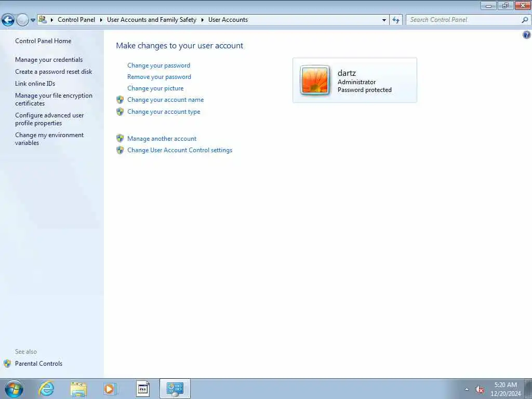The width and height of the screenshot is (532, 399).
Task: Go to Control Panel breadcrumb
Action: pyautogui.click(x=76, y=20)
